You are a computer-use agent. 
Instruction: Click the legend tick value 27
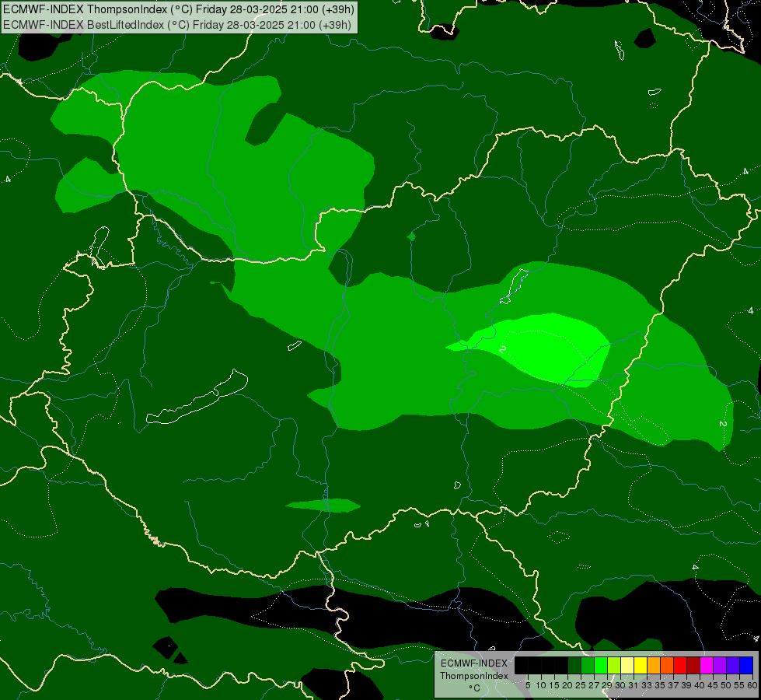coord(594,685)
